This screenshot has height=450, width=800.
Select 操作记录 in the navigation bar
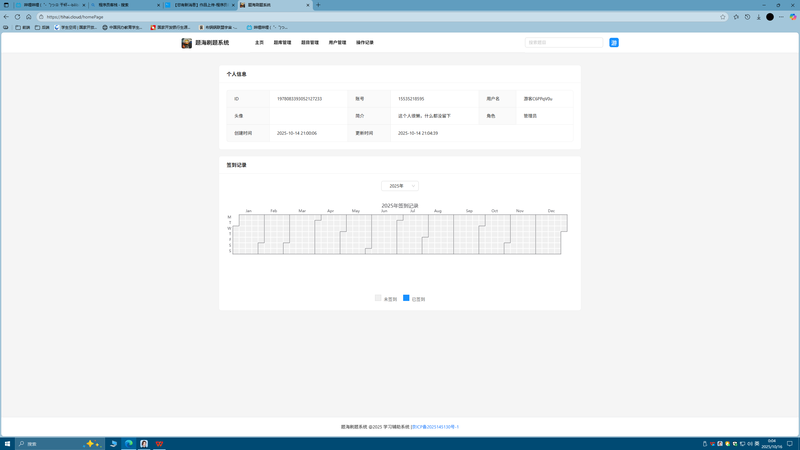click(365, 43)
